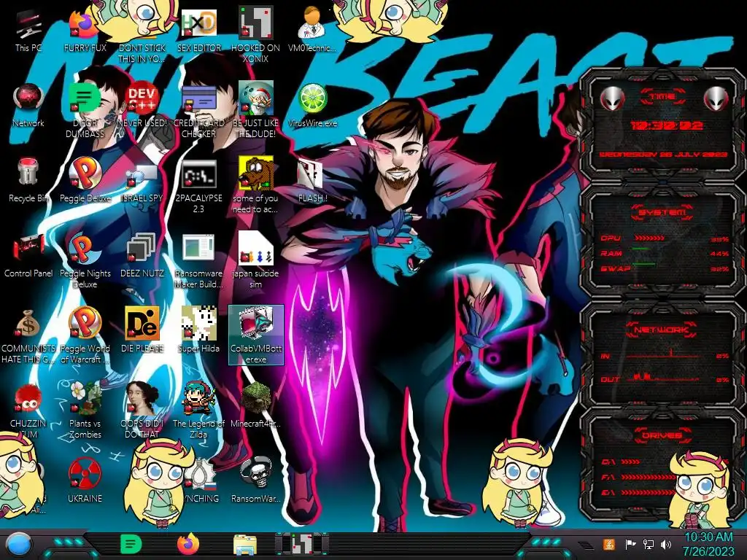Open the FURRY FUX Firefox shortcut
Viewport: 747px width, 560px height.
tap(85, 32)
